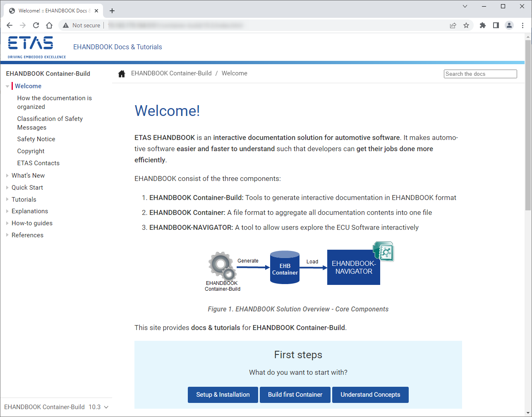Bookmark this page using the star icon
Screen dimensions: 532x417
coord(467,25)
